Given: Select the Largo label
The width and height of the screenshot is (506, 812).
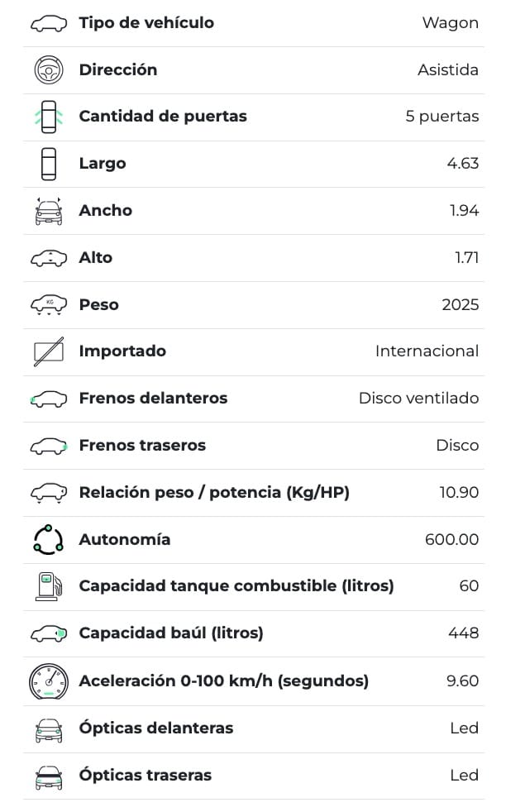Looking at the screenshot, I should pyautogui.click(x=103, y=164).
